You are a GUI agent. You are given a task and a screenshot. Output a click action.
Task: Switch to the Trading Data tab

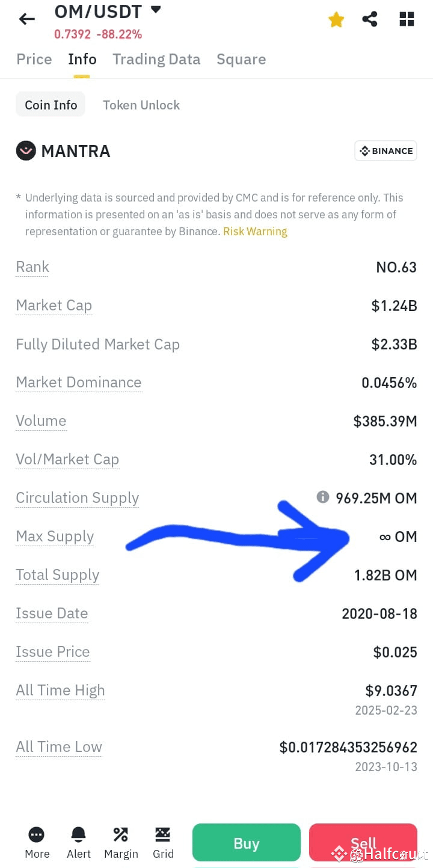pos(156,59)
